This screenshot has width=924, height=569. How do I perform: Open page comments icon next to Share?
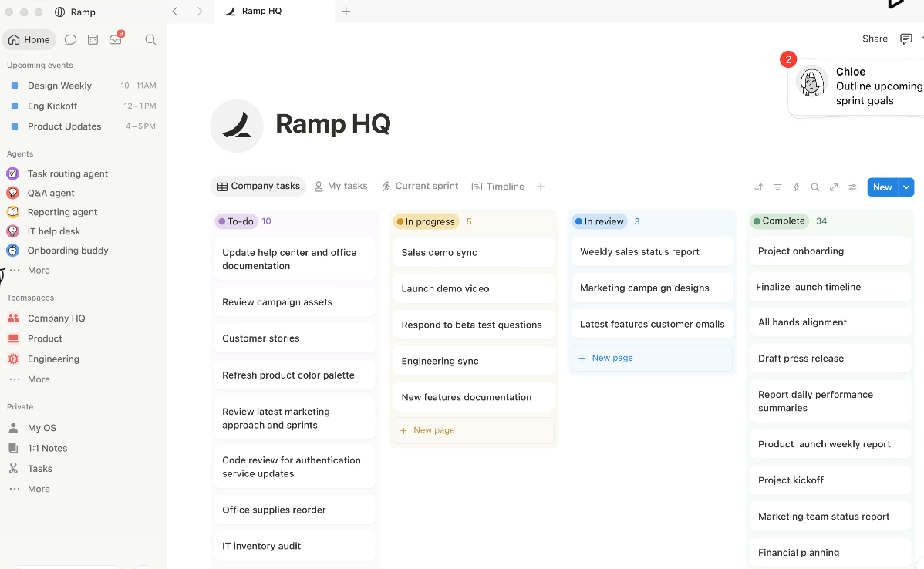(x=905, y=39)
